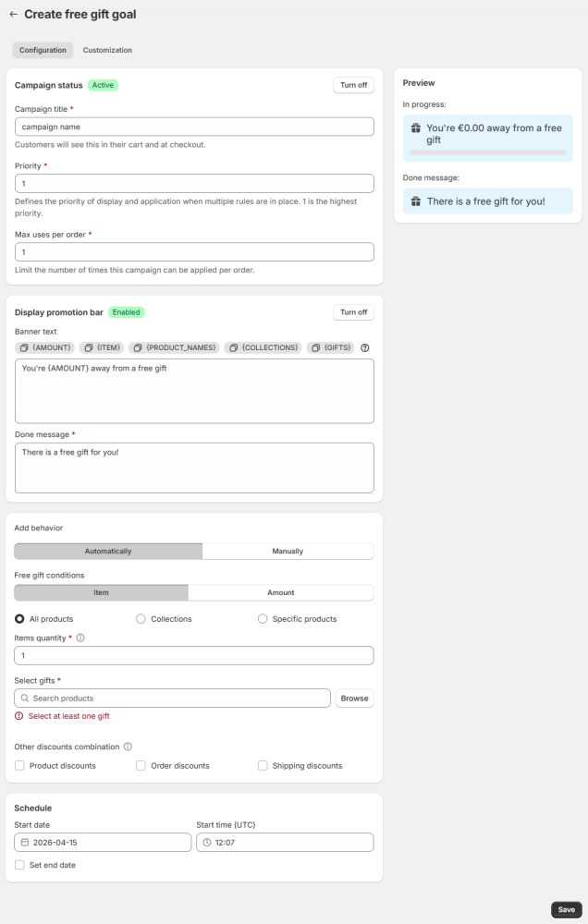Click the back arrow beside Create free gift goal

point(13,15)
